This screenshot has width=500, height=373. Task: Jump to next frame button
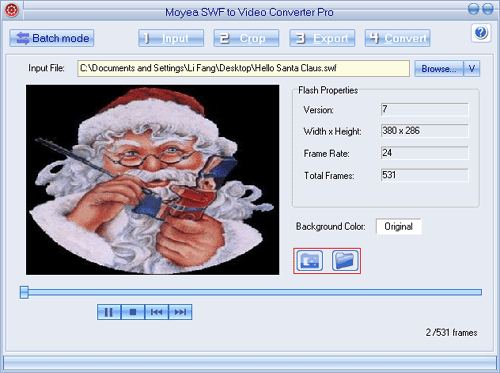180,312
